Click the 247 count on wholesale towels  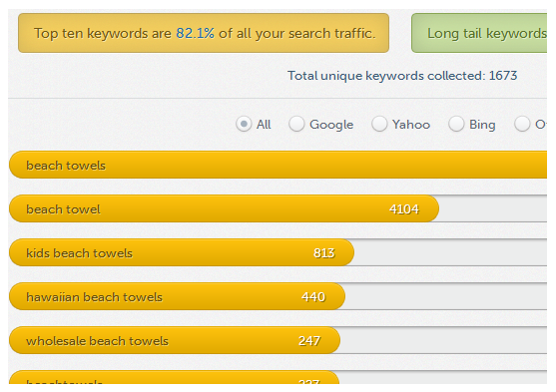point(309,340)
